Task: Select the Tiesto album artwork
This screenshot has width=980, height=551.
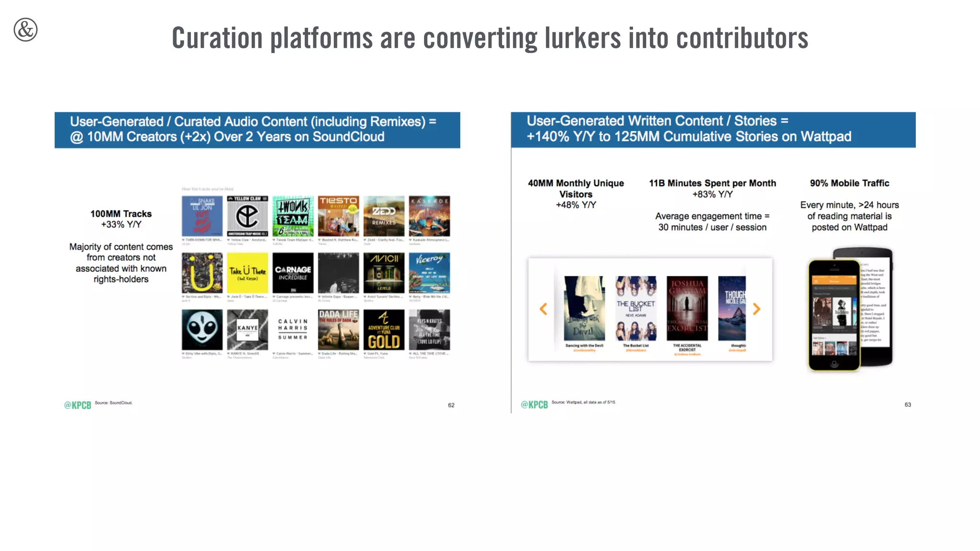Action: (338, 216)
